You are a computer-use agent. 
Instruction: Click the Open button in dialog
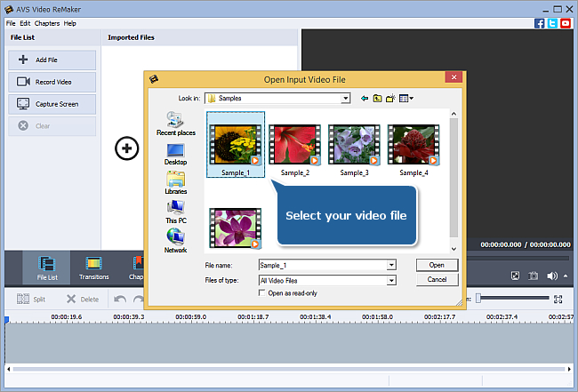pyautogui.click(x=437, y=265)
